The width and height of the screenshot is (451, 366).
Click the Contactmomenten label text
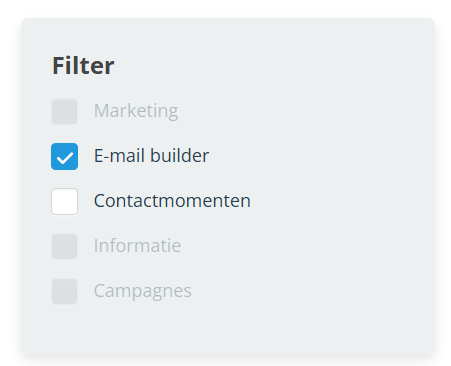[172, 201]
